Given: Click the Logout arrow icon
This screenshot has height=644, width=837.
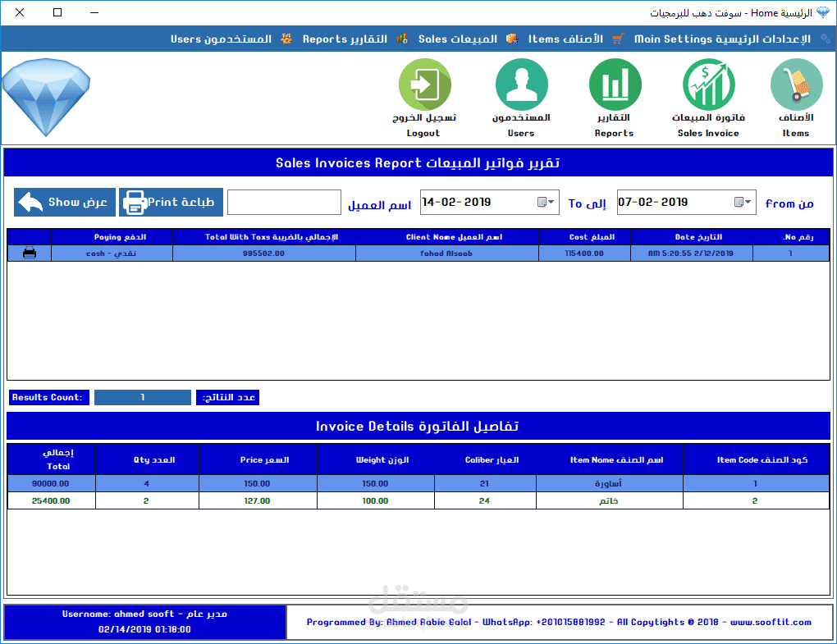Looking at the screenshot, I should [425, 84].
